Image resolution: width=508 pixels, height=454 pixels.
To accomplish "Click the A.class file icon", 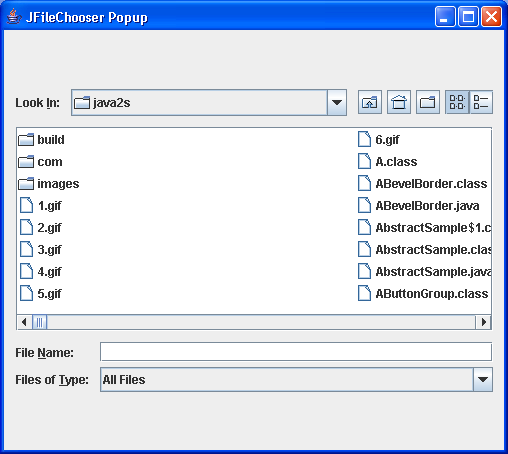I will click(x=364, y=161).
